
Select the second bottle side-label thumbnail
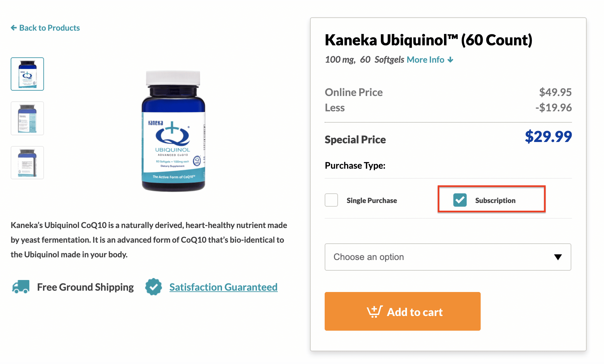(27, 118)
